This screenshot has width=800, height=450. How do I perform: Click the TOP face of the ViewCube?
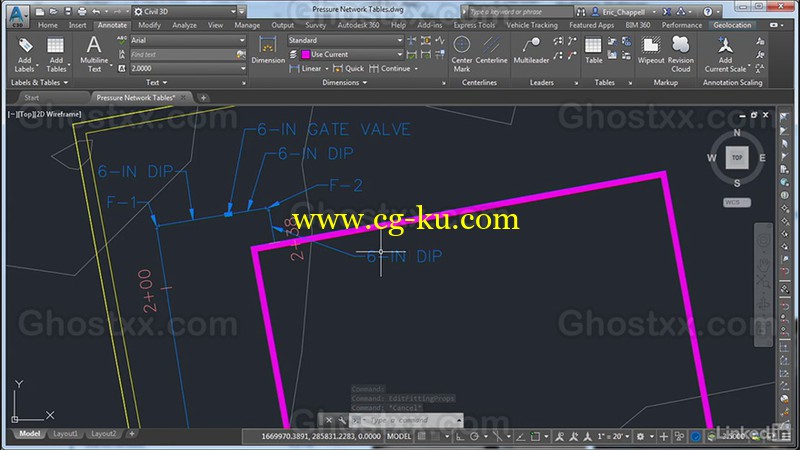click(737, 158)
